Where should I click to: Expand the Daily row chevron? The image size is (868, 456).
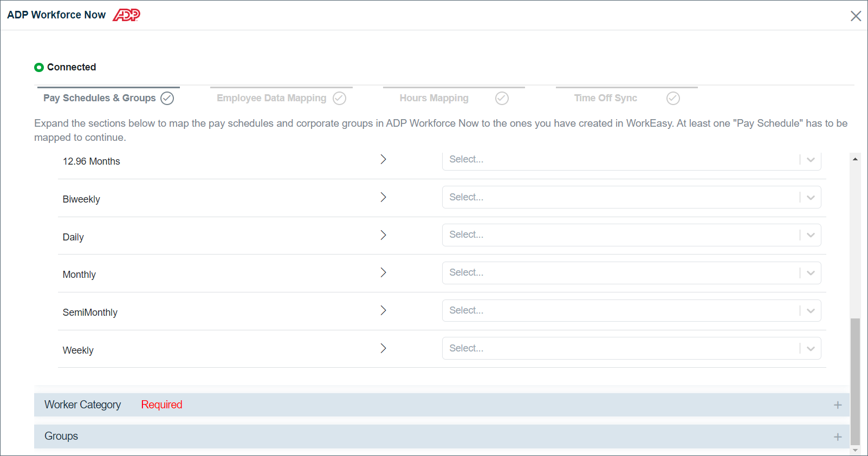pos(383,235)
